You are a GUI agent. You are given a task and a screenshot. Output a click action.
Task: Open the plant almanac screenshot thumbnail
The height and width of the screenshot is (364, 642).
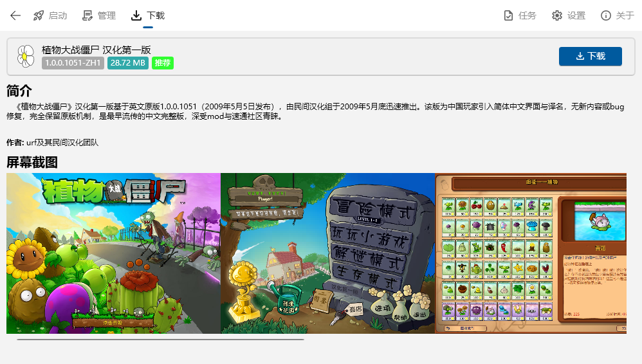[531, 253]
